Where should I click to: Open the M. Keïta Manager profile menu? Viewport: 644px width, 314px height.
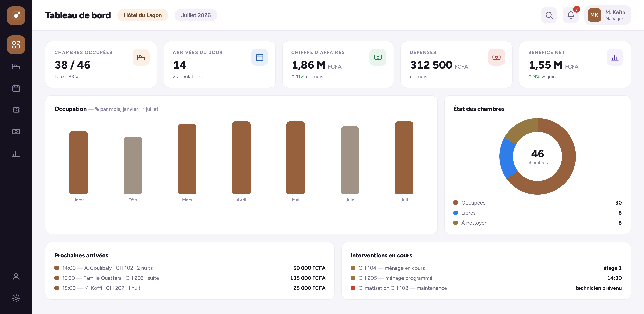pos(608,15)
